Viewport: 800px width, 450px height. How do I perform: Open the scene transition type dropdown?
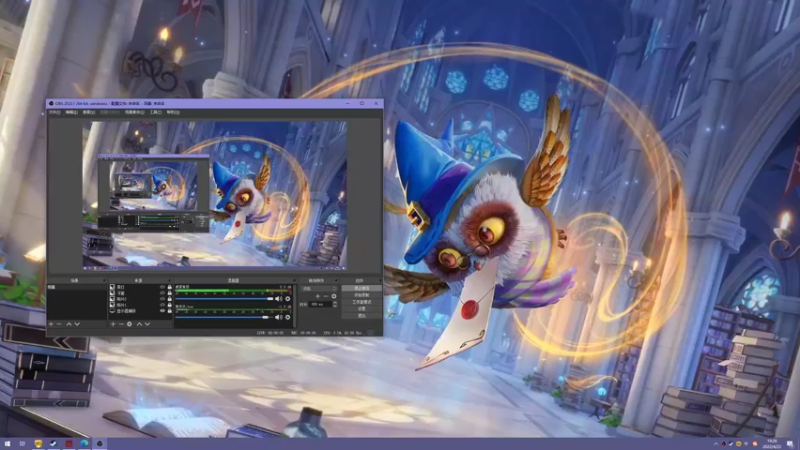tap(319, 288)
